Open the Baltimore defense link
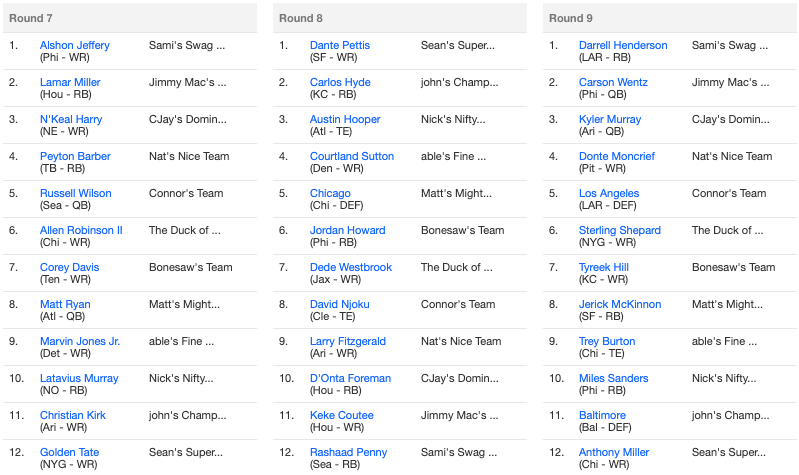This screenshot has width=799, height=475. click(x=602, y=415)
